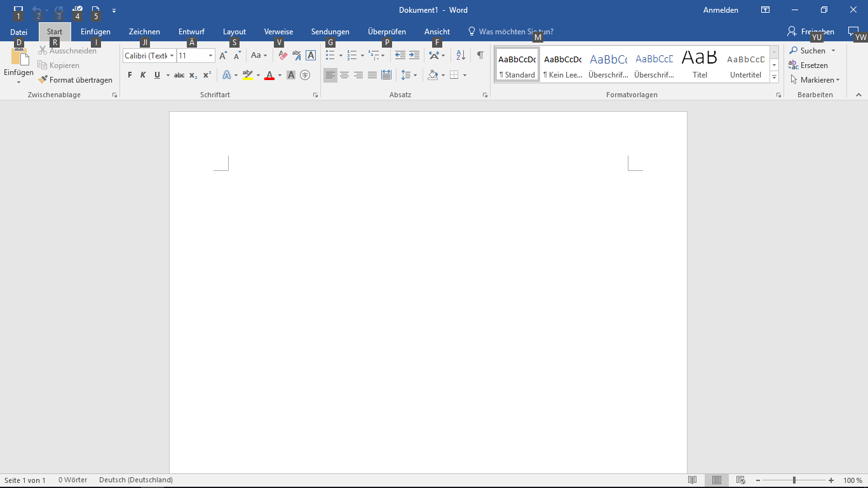The image size is (868, 488).
Task: Click the enclosed character icon
Action: point(305,75)
